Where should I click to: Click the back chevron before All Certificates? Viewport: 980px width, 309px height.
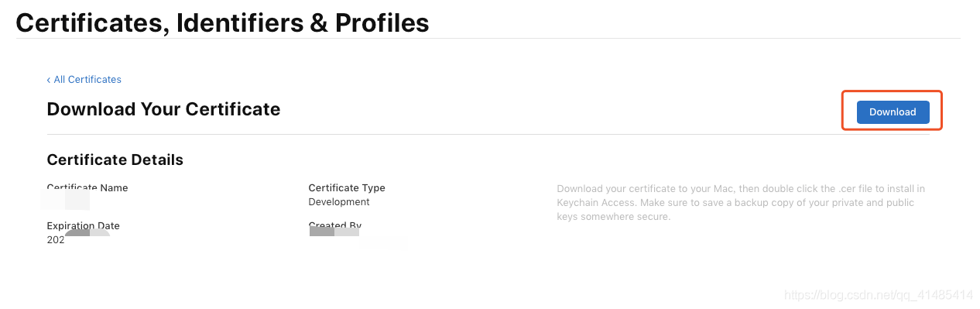(x=49, y=80)
